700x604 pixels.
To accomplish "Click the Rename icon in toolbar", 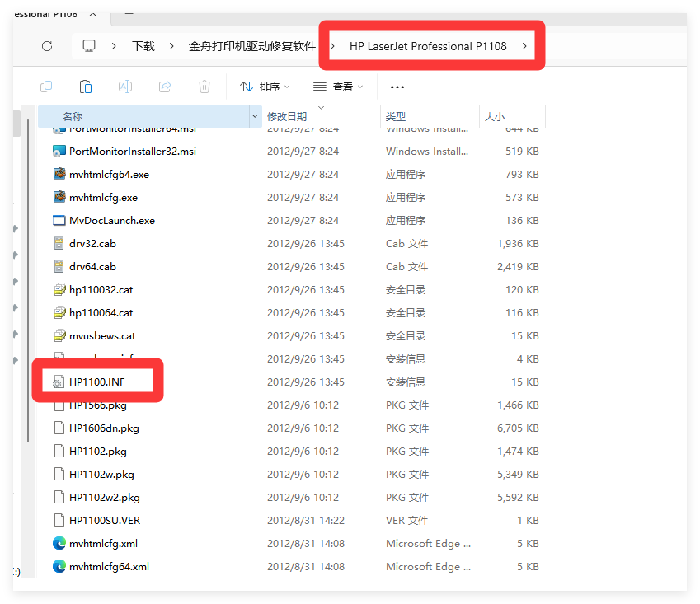I will (x=125, y=87).
